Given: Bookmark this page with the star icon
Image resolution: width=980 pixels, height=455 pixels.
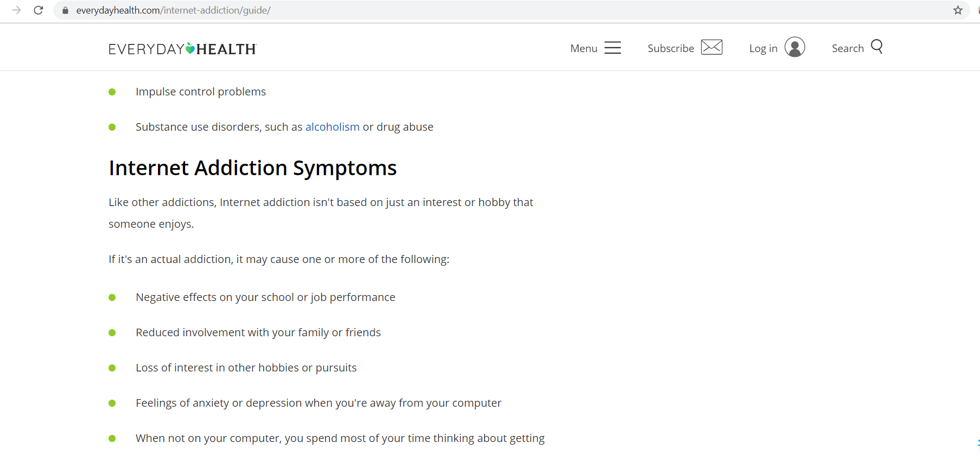Looking at the screenshot, I should [958, 10].
